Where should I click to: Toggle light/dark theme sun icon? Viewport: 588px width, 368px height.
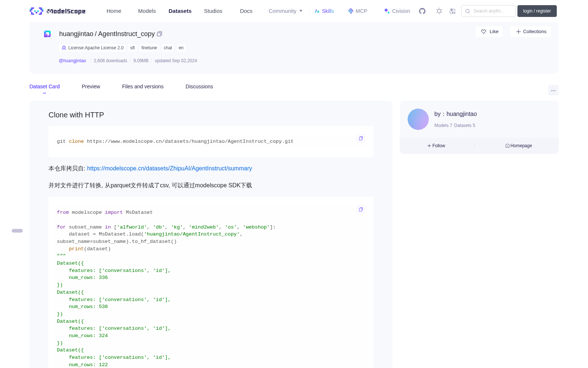click(439, 11)
